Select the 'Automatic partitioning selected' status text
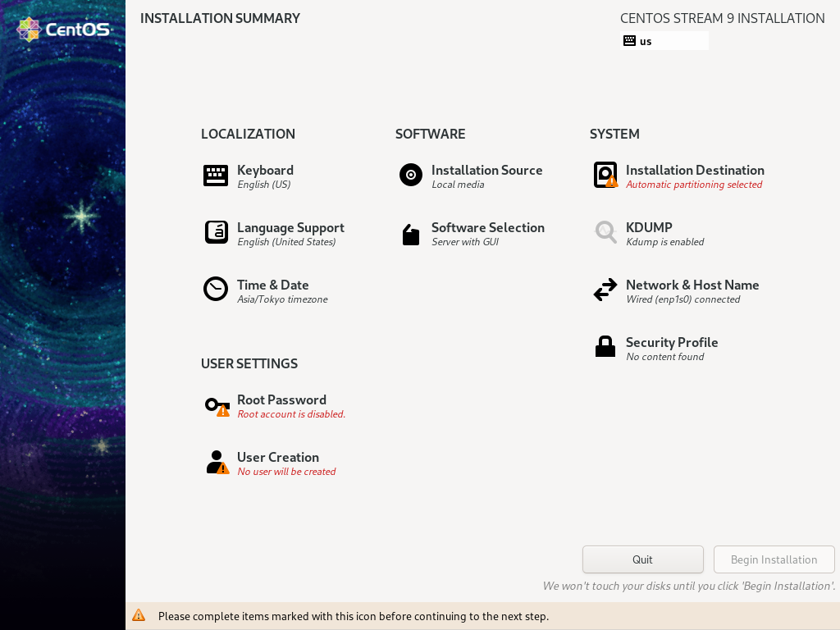The image size is (840, 630). pos(694,185)
